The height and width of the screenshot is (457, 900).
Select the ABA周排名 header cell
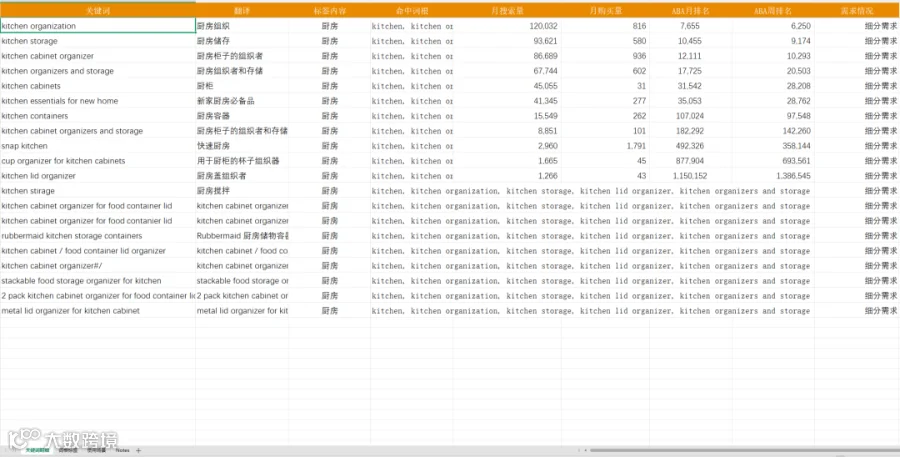tap(773, 11)
